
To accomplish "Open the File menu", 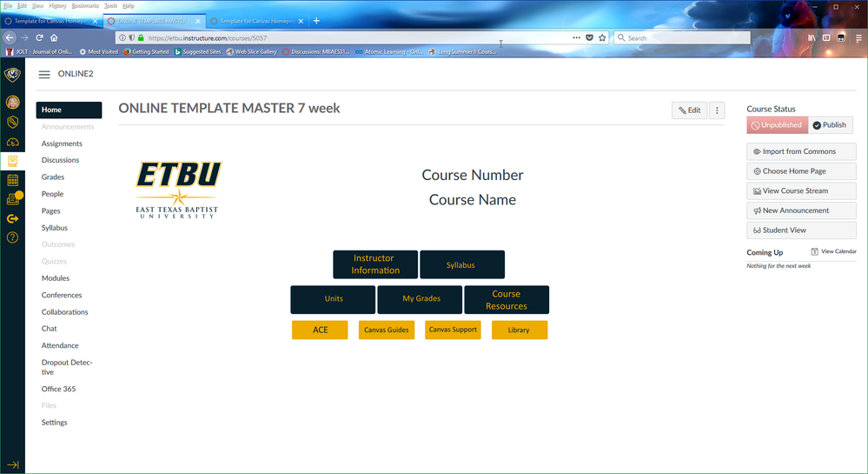I will 8,5.
